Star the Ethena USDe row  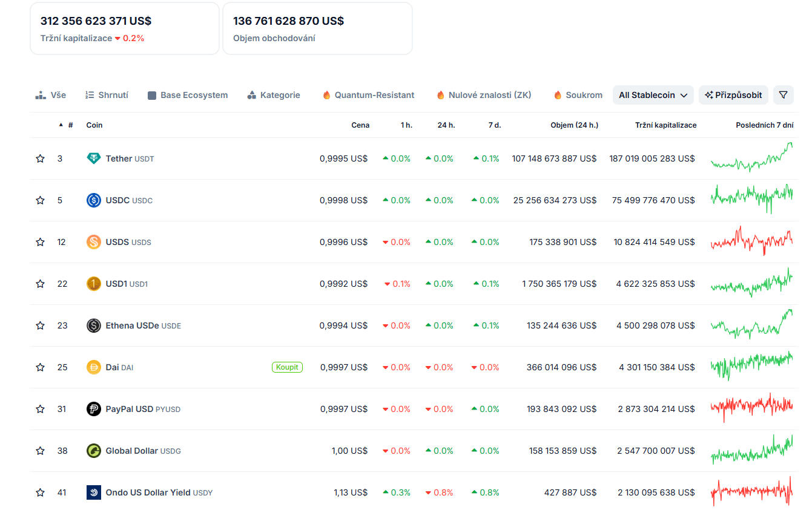click(40, 325)
